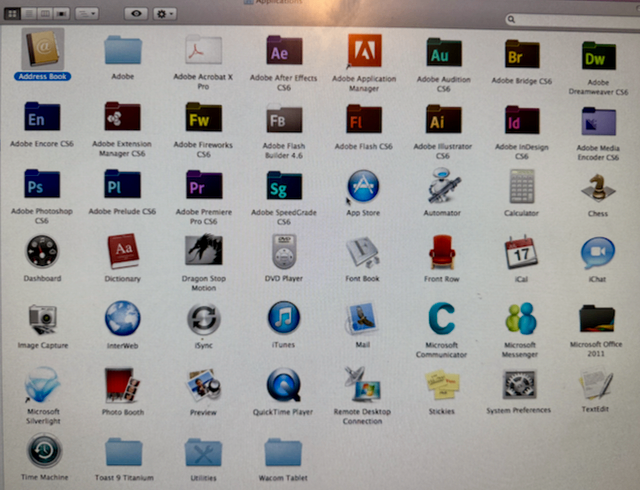The width and height of the screenshot is (640, 490).
Task: Select Remote Desktop Connection icon
Action: [x=362, y=384]
